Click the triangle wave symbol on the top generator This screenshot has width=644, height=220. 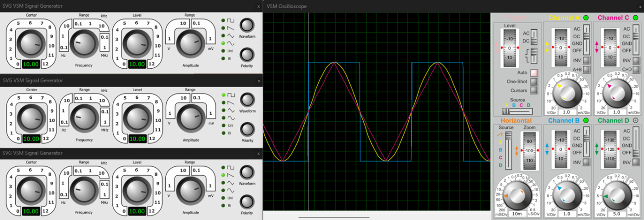tap(231, 36)
